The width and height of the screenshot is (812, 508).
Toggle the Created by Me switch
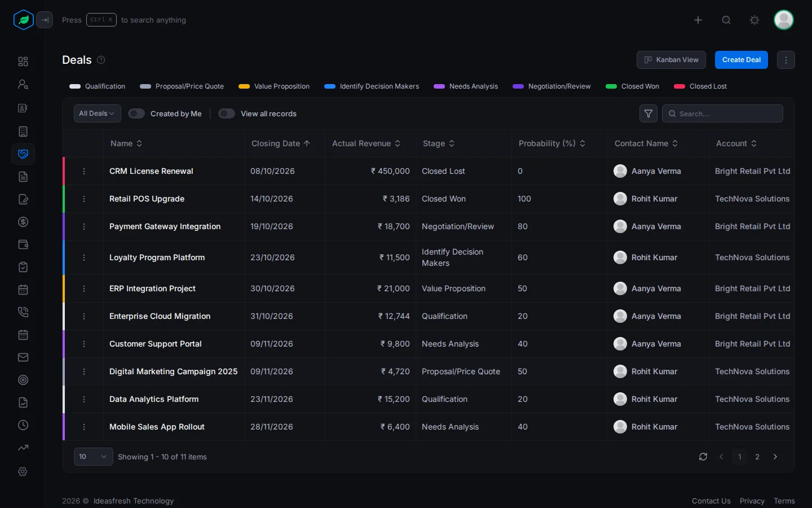(x=136, y=113)
